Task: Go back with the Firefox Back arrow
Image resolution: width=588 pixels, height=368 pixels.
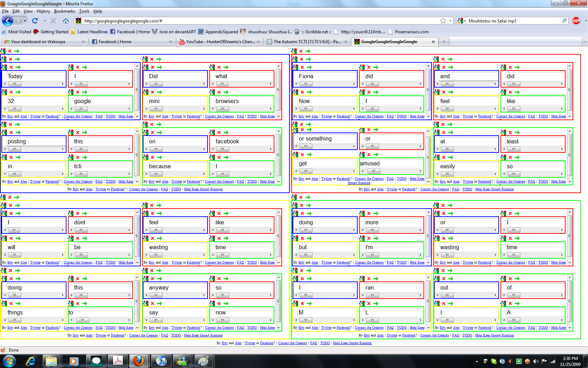Action: pyautogui.click(x=7, y=21)
